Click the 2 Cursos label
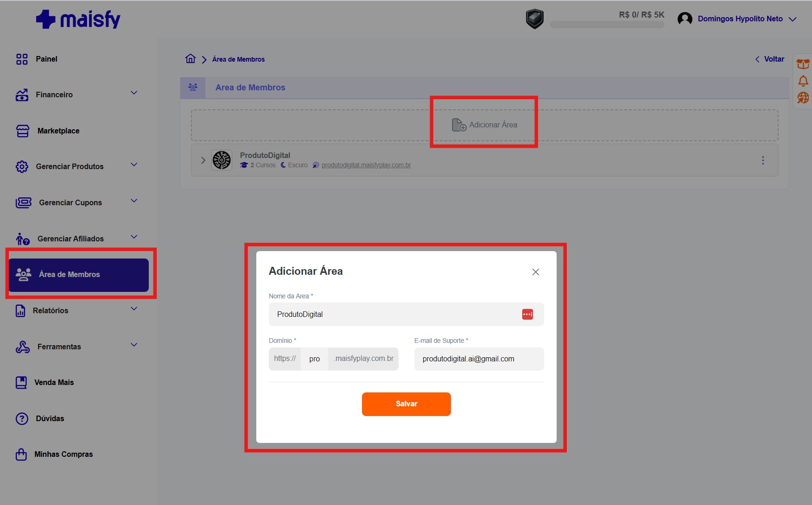812x505 pixels. 263,165
